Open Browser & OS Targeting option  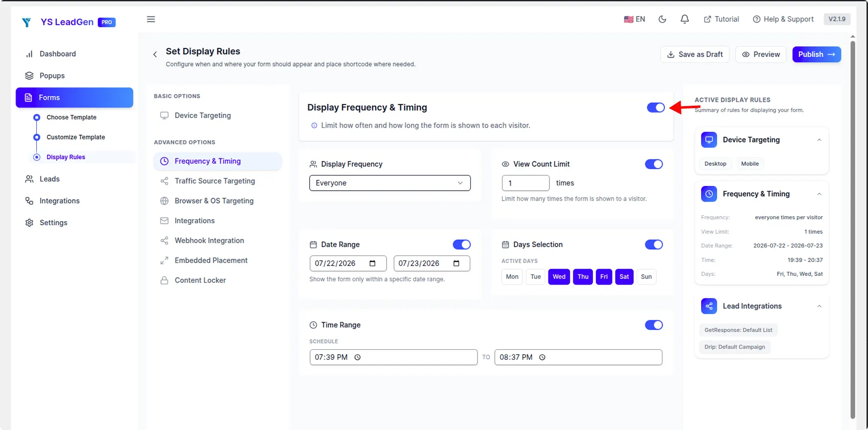(x=218, y=201)
